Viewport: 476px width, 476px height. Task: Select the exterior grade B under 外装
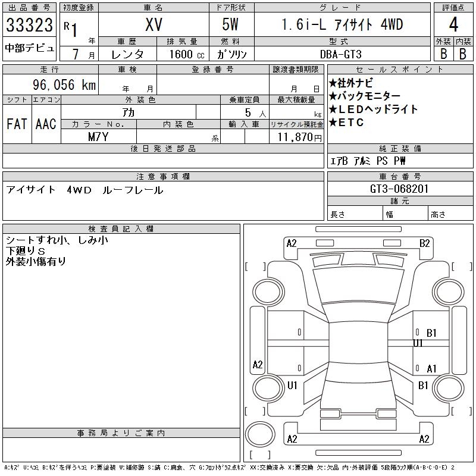pyautogui.click(x=443, y=54)
